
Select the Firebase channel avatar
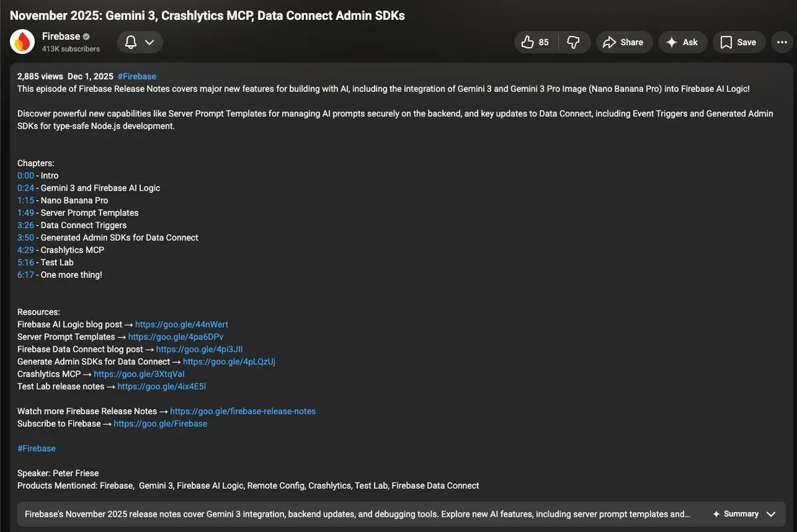pyautogui.click(x=22, y=41)
